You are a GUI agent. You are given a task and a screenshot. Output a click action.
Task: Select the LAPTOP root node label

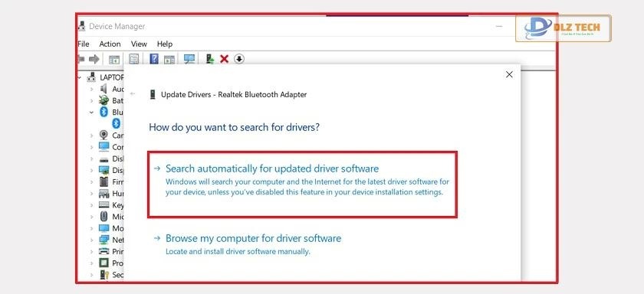tap(111, 77)
